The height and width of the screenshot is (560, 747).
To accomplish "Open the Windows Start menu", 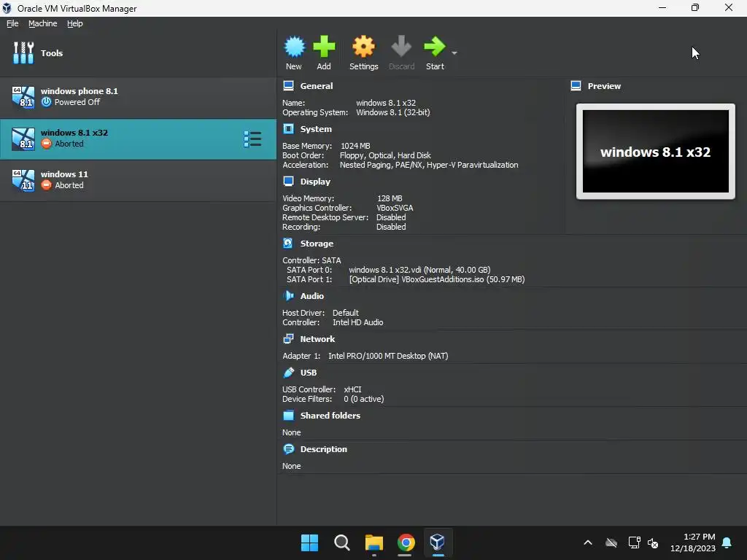I will 309,542.
